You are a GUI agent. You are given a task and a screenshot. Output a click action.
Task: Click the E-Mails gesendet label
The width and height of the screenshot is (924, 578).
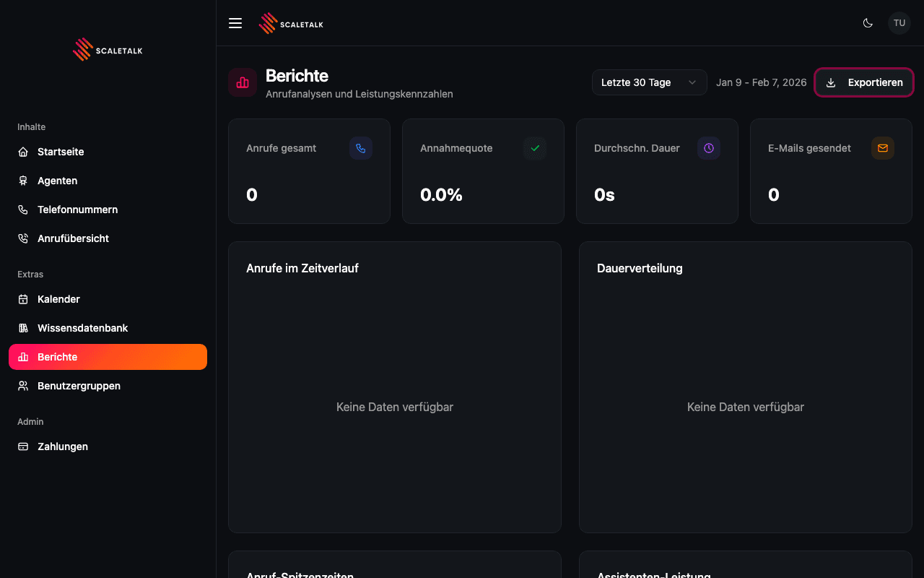pyautogui.click(x=809, y=148)
